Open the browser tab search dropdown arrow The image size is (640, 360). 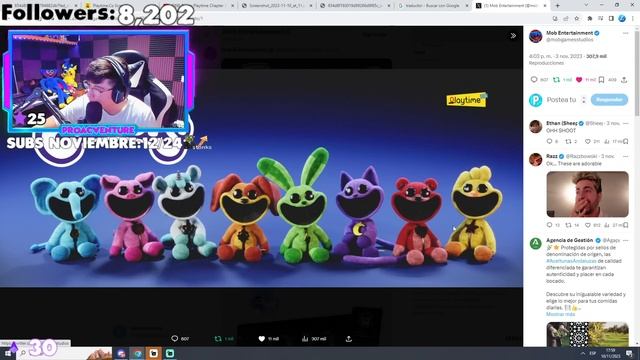coord(587,5)
